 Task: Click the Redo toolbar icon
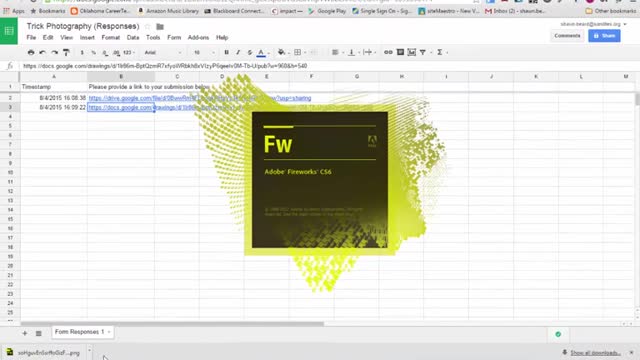(54, 52)
